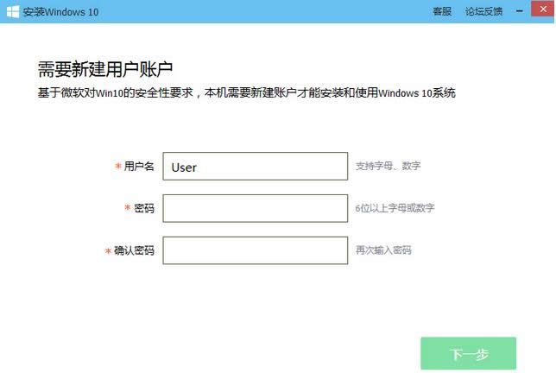This screenshot has height=392, width=556.
Task: Select the 确认密码 confirm password field
Action: (255, 250)
